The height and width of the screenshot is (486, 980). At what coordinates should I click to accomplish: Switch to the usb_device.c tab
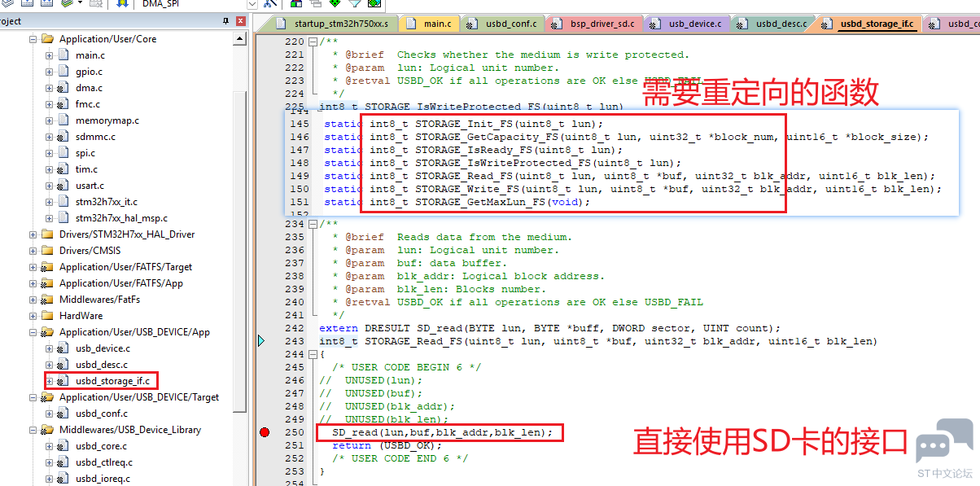(685, 24)
